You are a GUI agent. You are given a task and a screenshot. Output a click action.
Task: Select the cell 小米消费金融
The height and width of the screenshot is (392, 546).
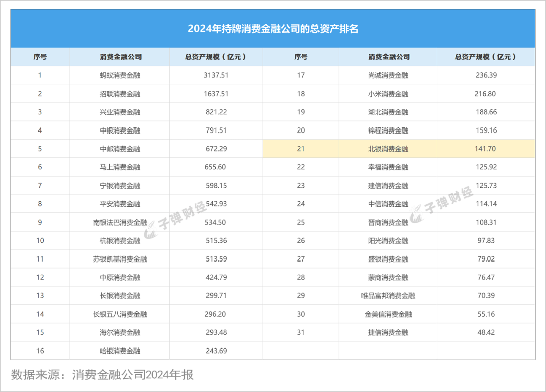[388, 94]
